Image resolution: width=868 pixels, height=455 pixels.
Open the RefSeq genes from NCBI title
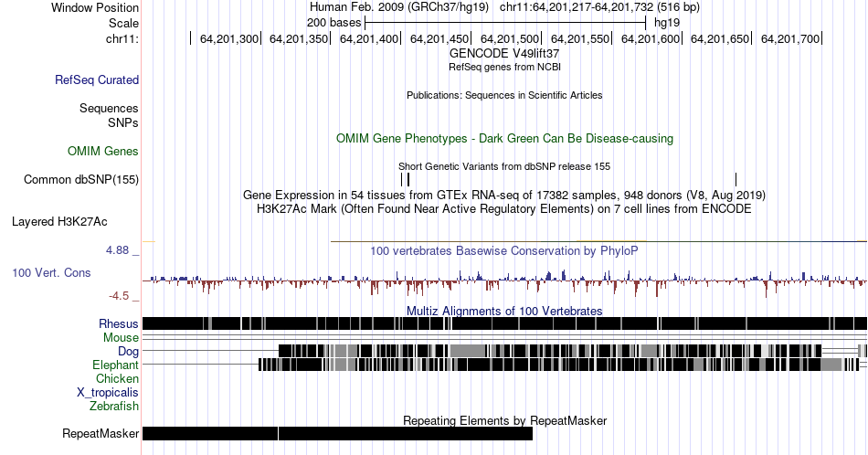(x=504, y=67)
